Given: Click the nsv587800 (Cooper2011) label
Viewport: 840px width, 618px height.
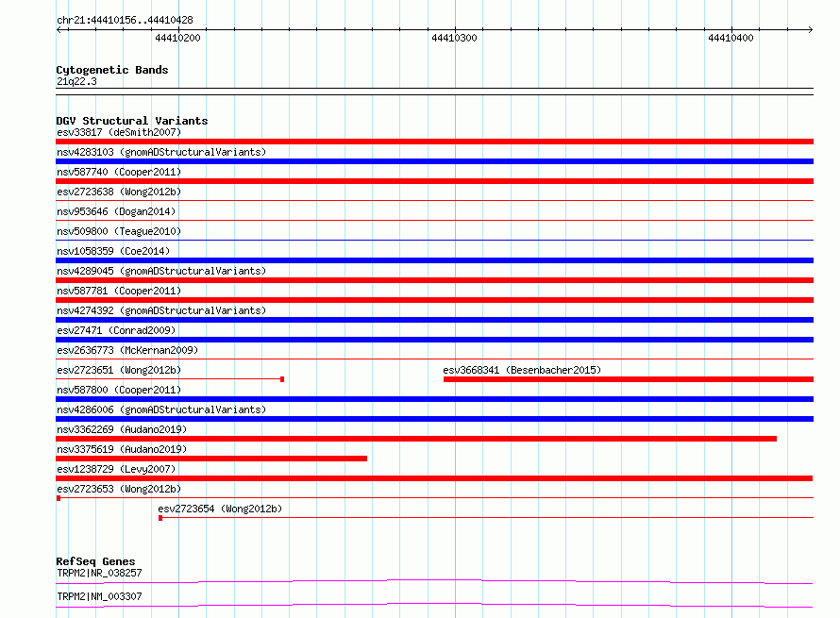Looking at the screenshot, I should [119, 390].
